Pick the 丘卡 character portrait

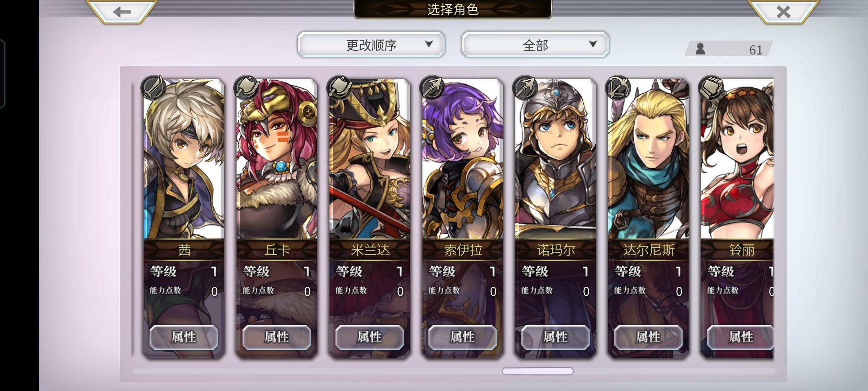tap(277, 159)
